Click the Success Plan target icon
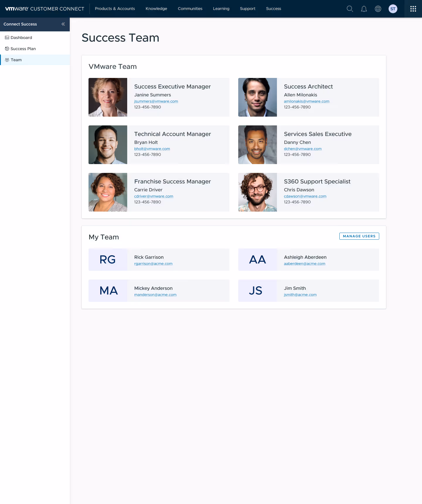Viewport: 422px width, 504px height. [x=7, y=49]
